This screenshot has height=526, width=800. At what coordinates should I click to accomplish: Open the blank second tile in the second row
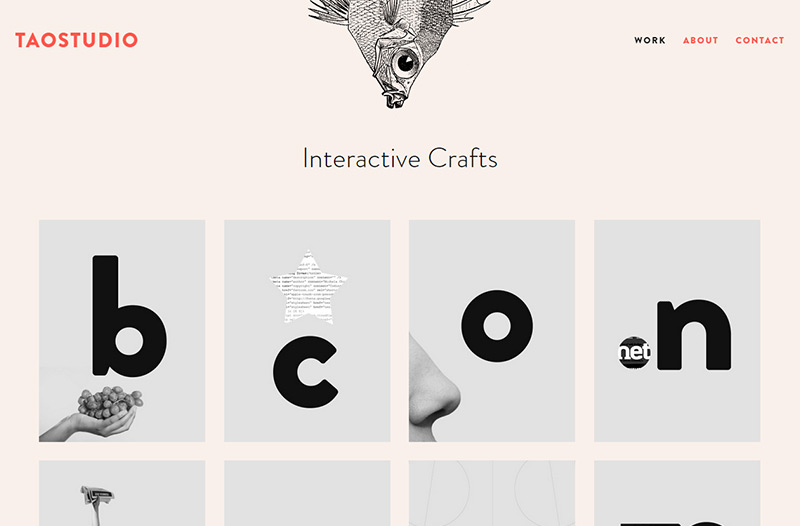point(307,493)
